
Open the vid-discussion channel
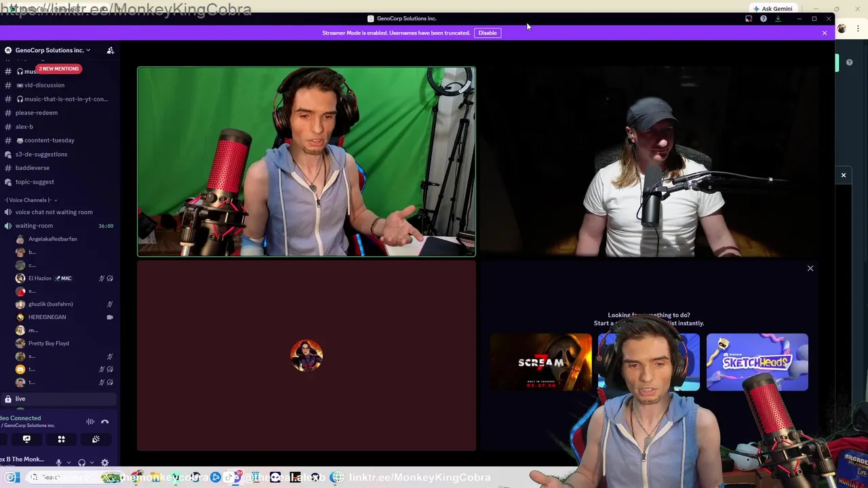point(59,85)
